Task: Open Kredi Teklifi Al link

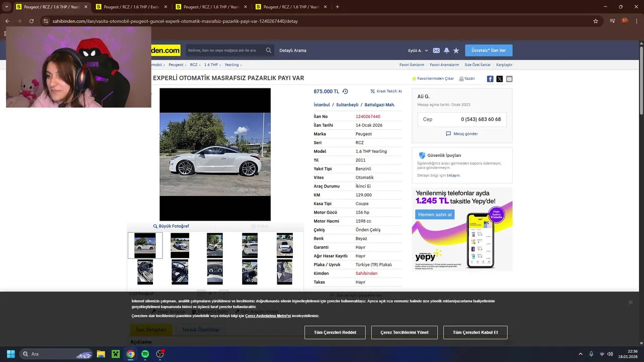Action: pyautogui.click(x=386, y=92)
